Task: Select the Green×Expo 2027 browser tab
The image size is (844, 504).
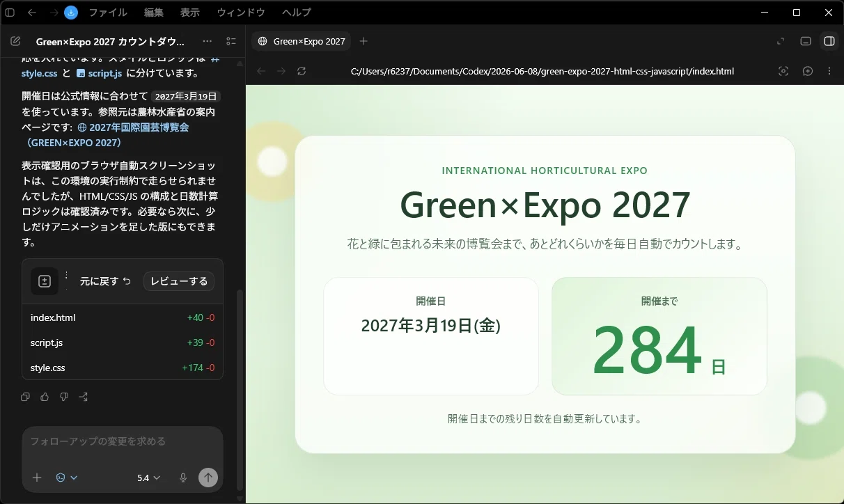Action: [x=302, y=41]
